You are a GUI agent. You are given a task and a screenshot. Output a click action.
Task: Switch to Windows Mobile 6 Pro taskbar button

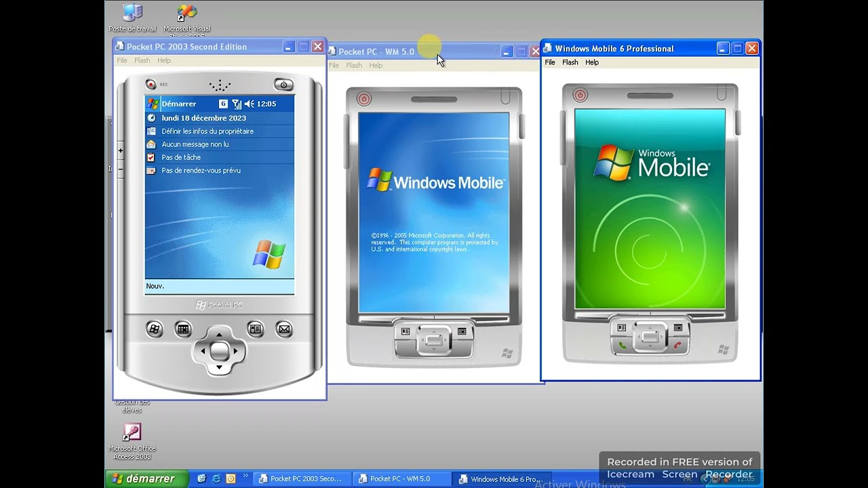(x=502, y=479)
